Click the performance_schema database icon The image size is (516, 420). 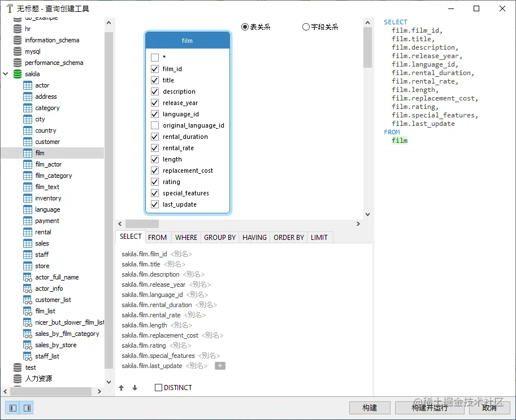pyautogui.click(x=18, y=63)
